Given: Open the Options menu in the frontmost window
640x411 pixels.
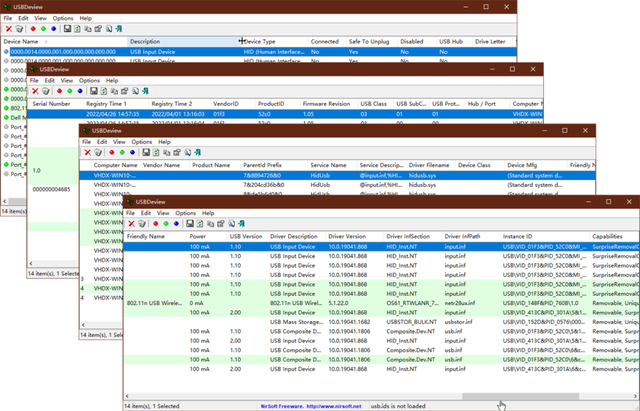Looking at the screenshot, I should click(185, 213).
